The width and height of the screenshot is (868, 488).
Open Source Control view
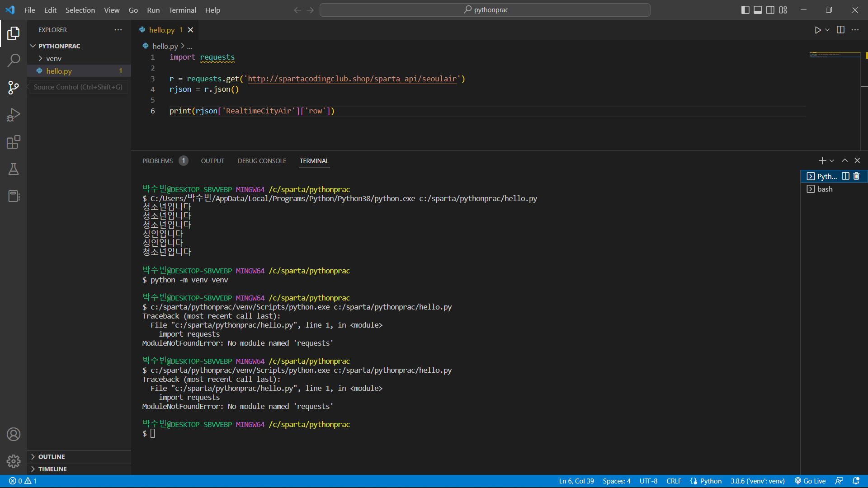[14, 87]
